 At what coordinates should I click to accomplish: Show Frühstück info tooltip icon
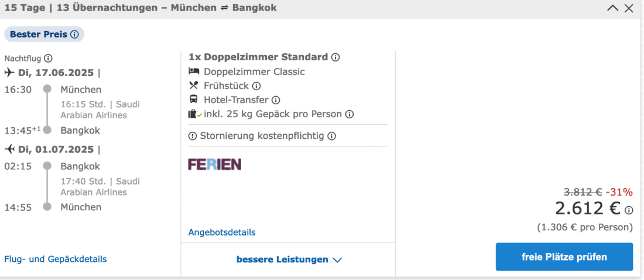(x=256, y=86)
